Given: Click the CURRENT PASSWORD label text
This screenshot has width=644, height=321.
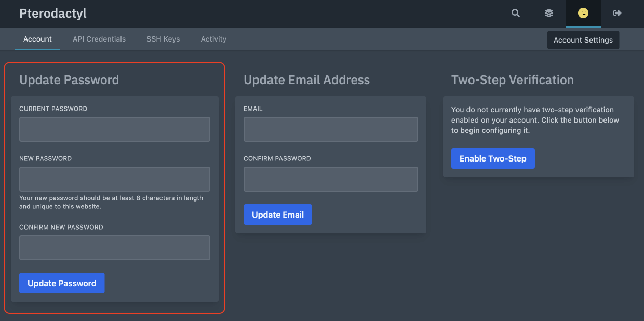Looking at the screenshot, I should 53,109.
